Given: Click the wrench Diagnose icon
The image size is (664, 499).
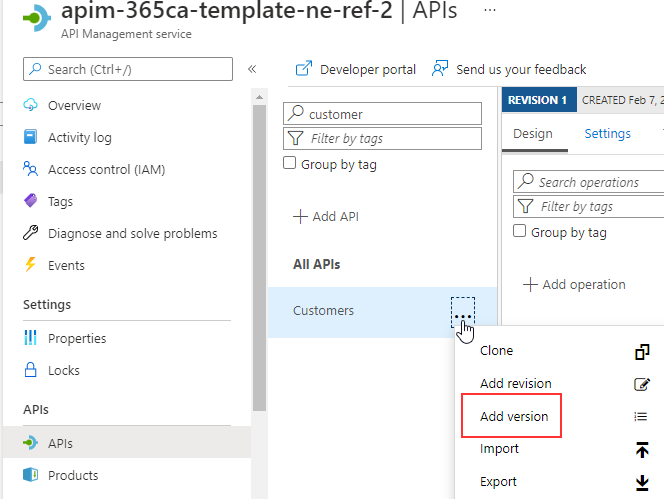Looking at the screenshot, I should 30,233.
